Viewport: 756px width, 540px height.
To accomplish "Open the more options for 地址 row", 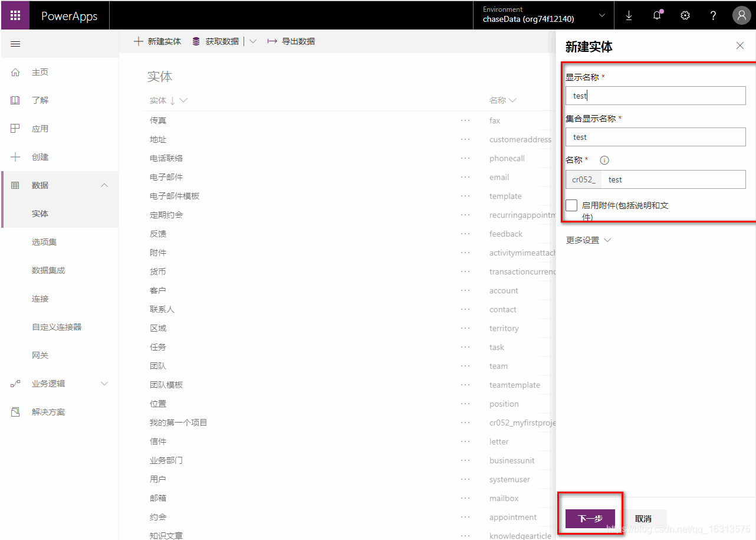I will 465,139.
